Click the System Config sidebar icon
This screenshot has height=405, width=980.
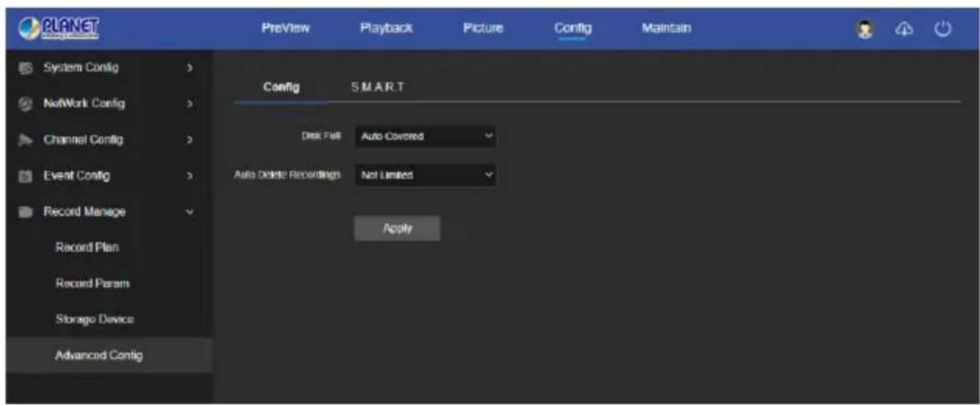point(25,68)
